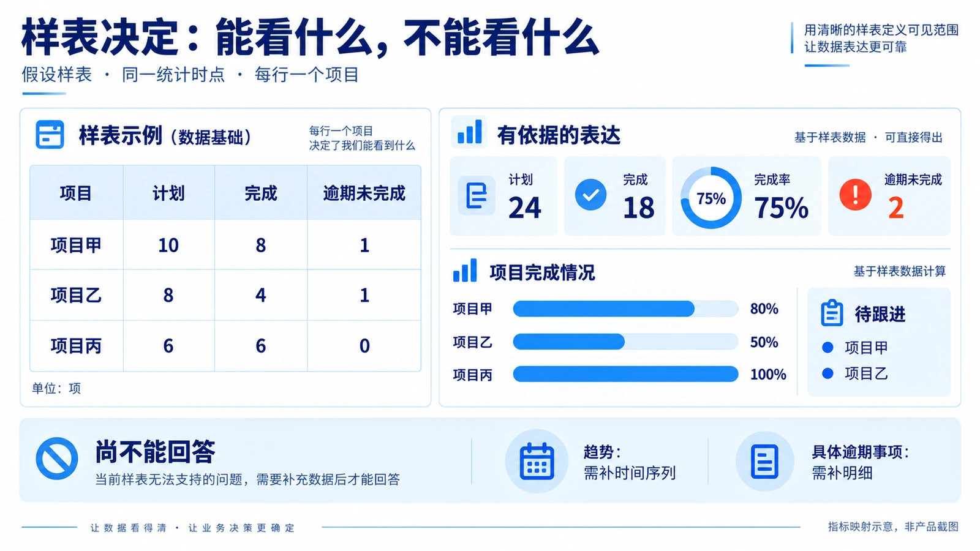Click the 计划 total value 24

[x=525, y=208]
